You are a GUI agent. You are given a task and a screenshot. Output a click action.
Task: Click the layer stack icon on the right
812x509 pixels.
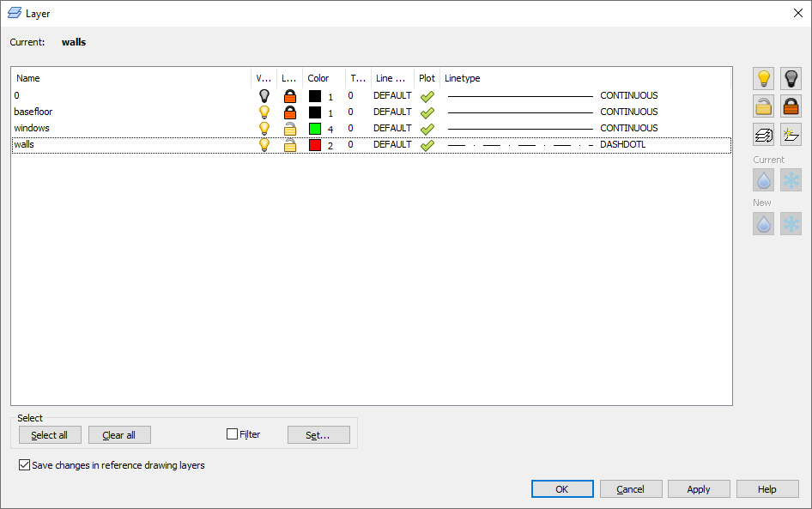[763, 134]
